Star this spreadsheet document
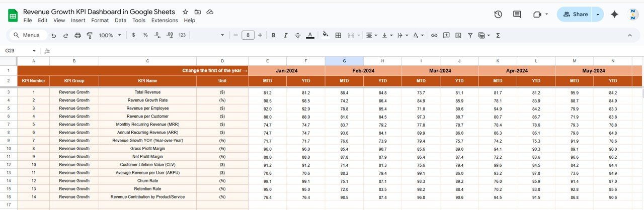The height and width of the screenshot is (210, 644). (185, 12)
